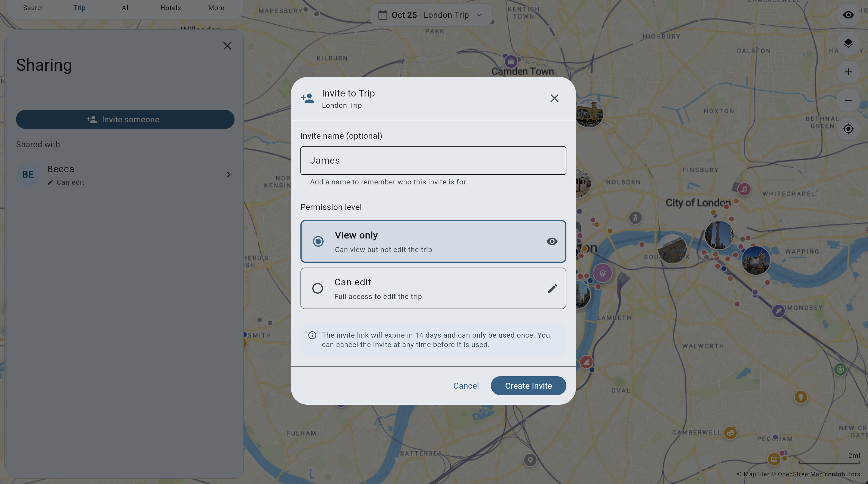Click the yellow picture marker near Peckham
This screenshot has width=868, height=484.
(x=774, y=459)
